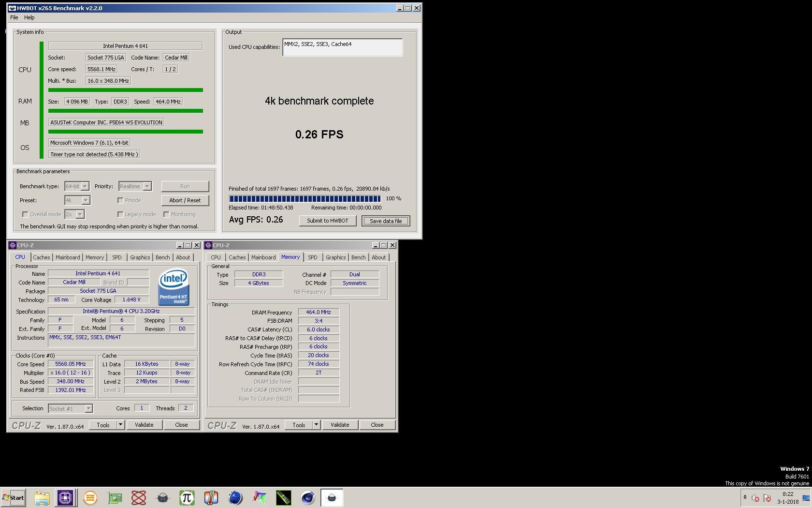Click the DRAM Frequency '464.0 MHz' value
The height and width of the screenshot is (508, 812).
[x=319, y=312]
